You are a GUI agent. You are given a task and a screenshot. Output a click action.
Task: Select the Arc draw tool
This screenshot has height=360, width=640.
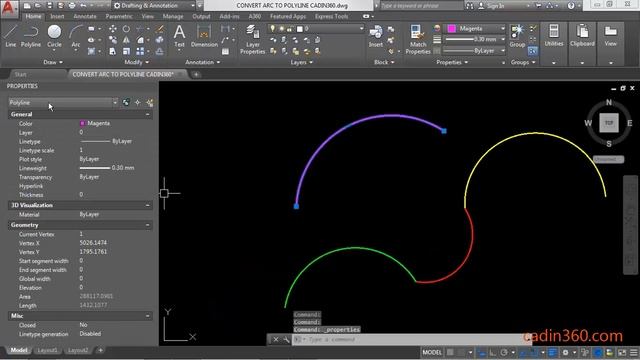pyautogui.click(x=76, y=36)
